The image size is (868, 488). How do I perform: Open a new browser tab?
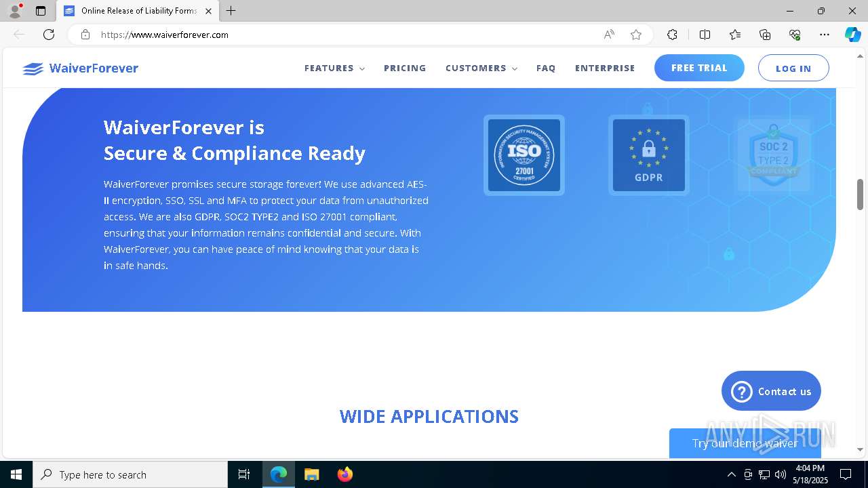[x=231, y=11]
